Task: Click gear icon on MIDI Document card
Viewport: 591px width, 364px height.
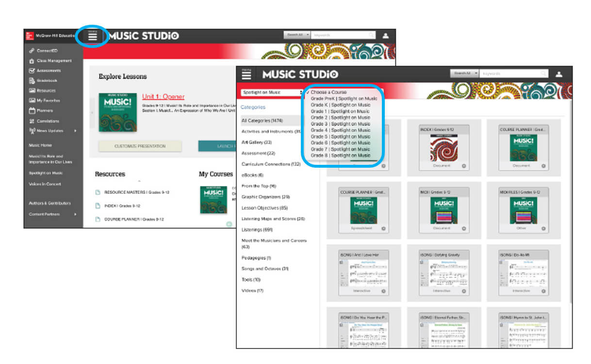Action: coord(463,228)
